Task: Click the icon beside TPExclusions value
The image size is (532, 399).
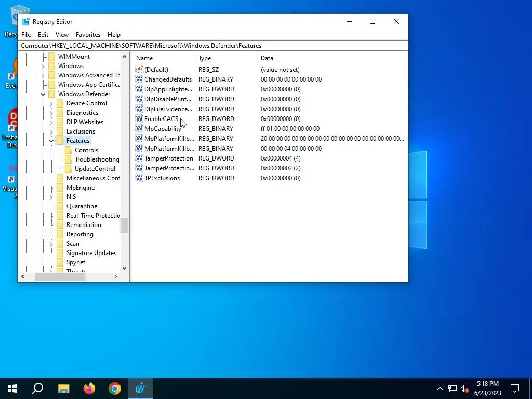Action: tap(139, 178)
